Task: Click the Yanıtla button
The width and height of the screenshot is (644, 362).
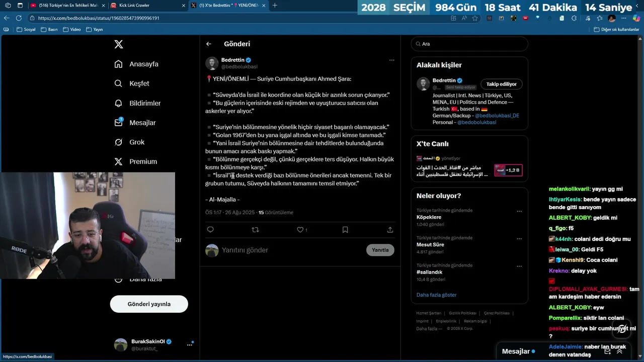Action: (x=380, y=250)
